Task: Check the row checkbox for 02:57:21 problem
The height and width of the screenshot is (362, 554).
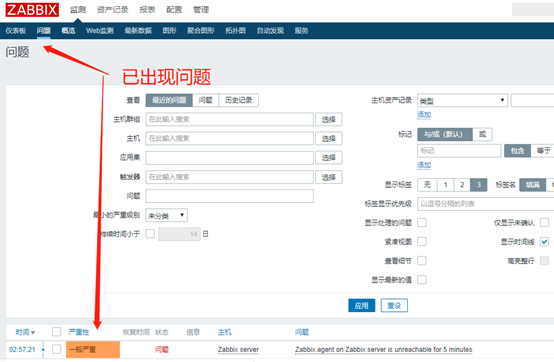Action: coord(57,349)
